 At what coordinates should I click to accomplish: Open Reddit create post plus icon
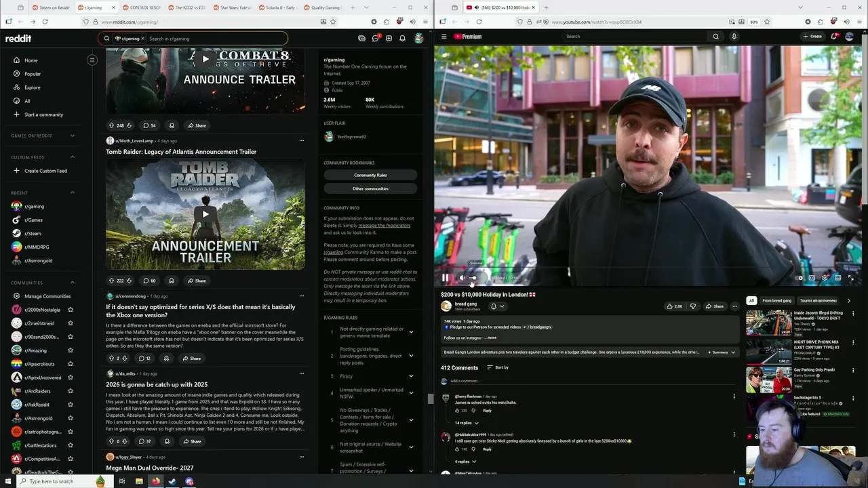point(389,39)
